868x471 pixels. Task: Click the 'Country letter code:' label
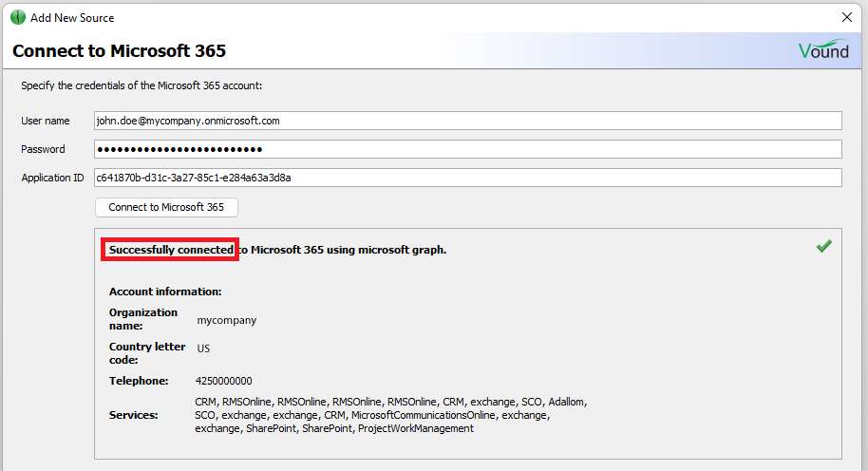click(146, 353)
